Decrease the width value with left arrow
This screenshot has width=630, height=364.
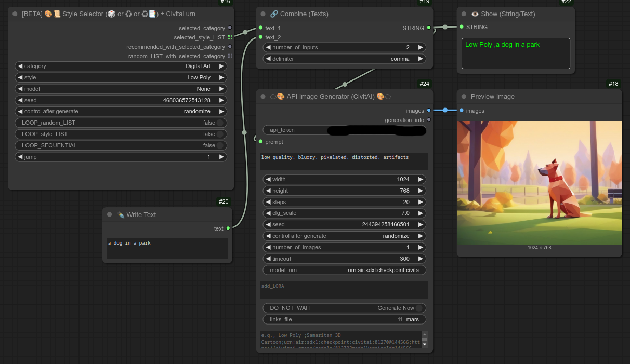(x=268, y=179)
